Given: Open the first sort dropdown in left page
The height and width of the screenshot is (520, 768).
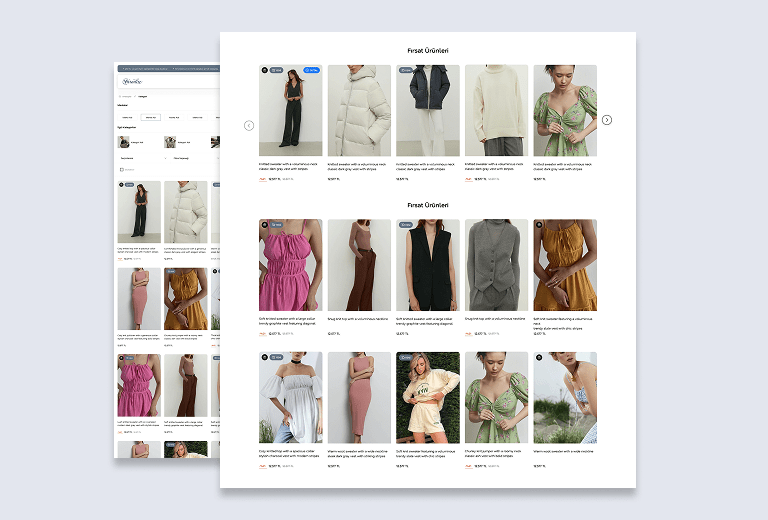Looking at the screenshot, I should (143, 158).
